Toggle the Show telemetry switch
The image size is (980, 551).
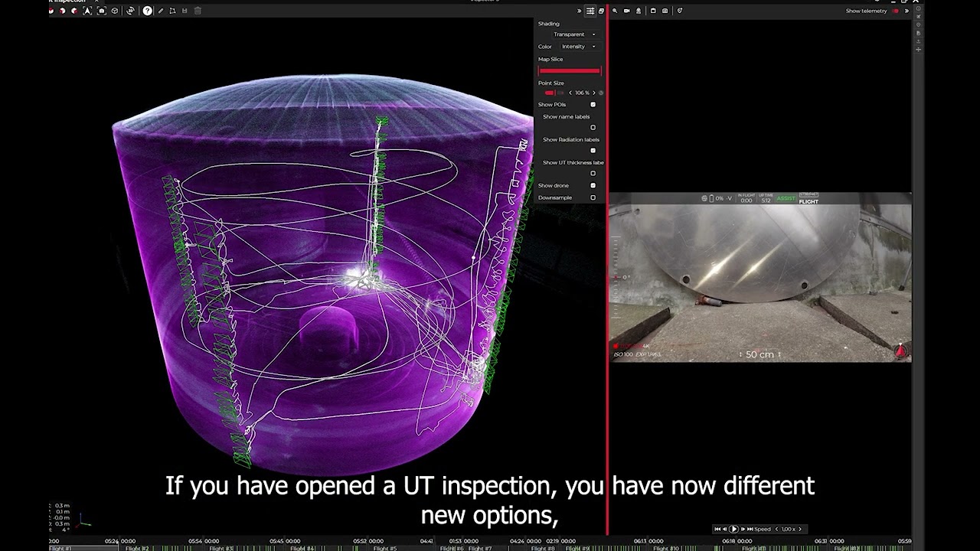[x=896, y=11]
